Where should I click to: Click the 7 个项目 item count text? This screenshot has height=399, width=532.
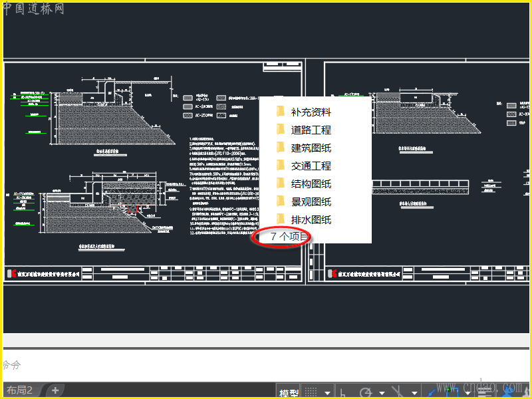point(289,236)
